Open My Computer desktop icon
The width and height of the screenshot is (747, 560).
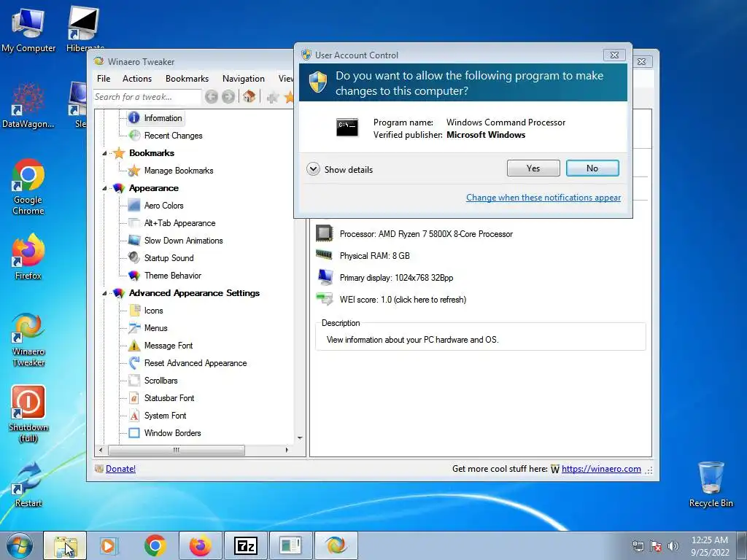click(28, 30)
